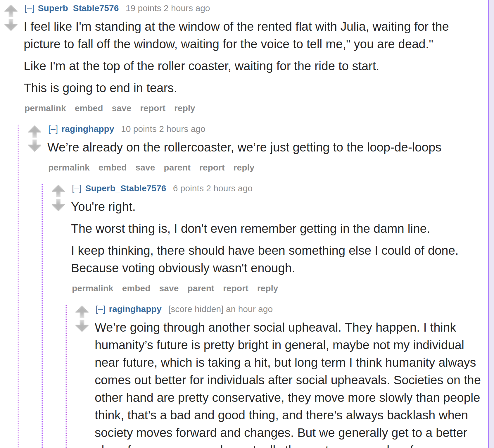Open the Superb_Stable7576 profile from the top comment

point(78,8)
